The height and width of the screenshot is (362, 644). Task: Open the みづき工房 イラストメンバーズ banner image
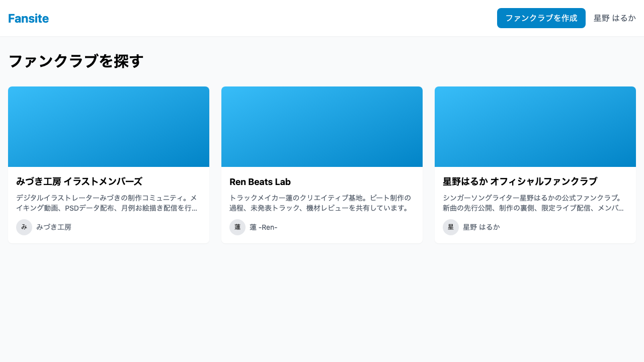(109, 127)
